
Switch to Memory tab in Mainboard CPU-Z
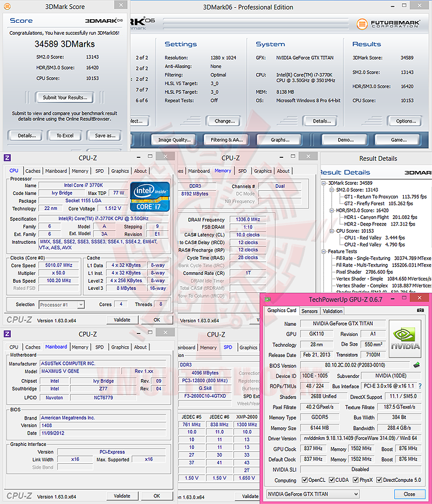tap(80, 347)
